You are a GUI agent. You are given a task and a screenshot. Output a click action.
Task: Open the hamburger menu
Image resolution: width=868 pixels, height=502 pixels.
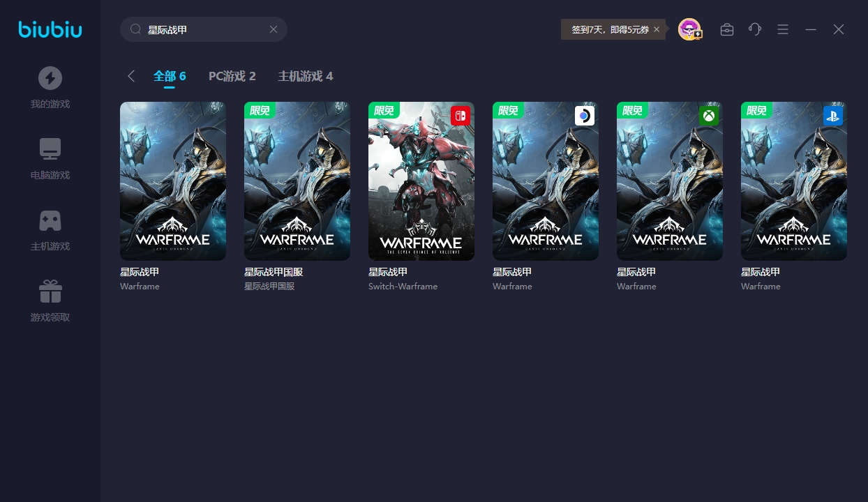tap(783, 29)
